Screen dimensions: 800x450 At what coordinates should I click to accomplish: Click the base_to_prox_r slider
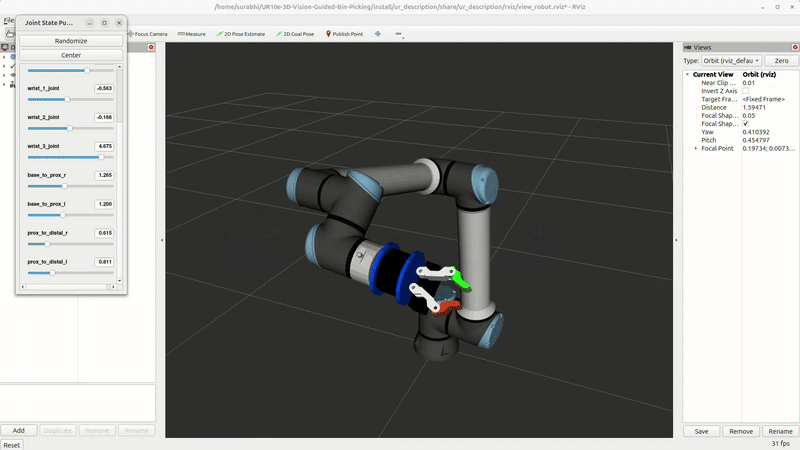(70, 186)
